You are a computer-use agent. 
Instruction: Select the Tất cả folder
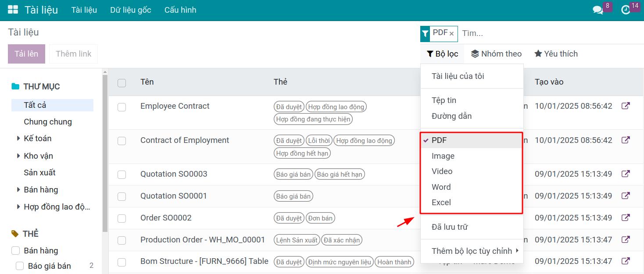coord(52,105)
